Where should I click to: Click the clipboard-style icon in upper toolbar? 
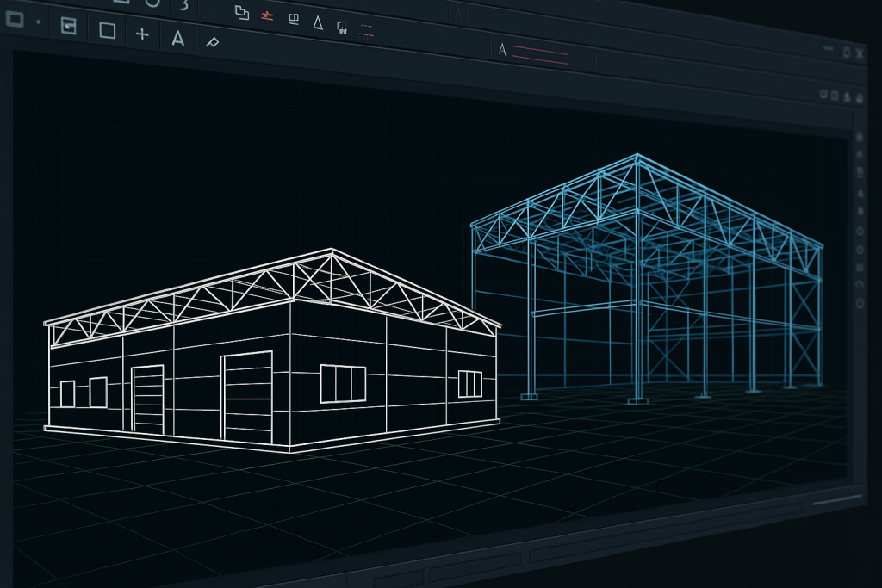[x=341, y=27]
